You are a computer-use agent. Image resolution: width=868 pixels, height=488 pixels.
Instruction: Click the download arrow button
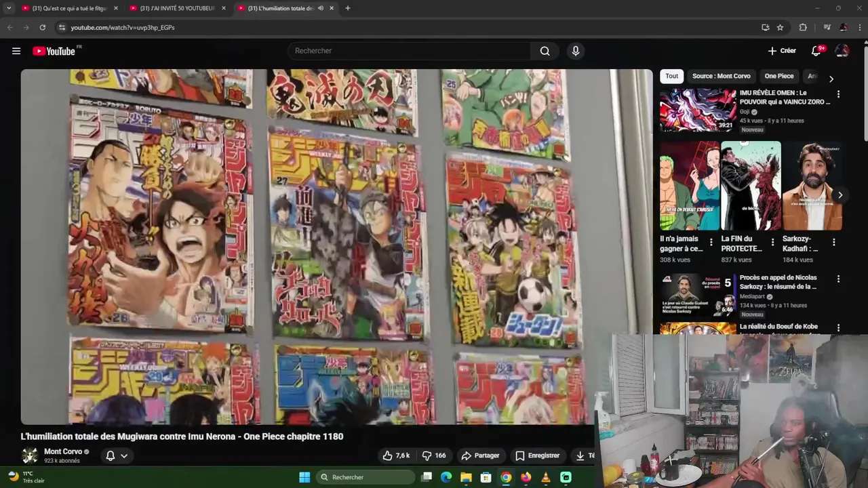[580, 455]
